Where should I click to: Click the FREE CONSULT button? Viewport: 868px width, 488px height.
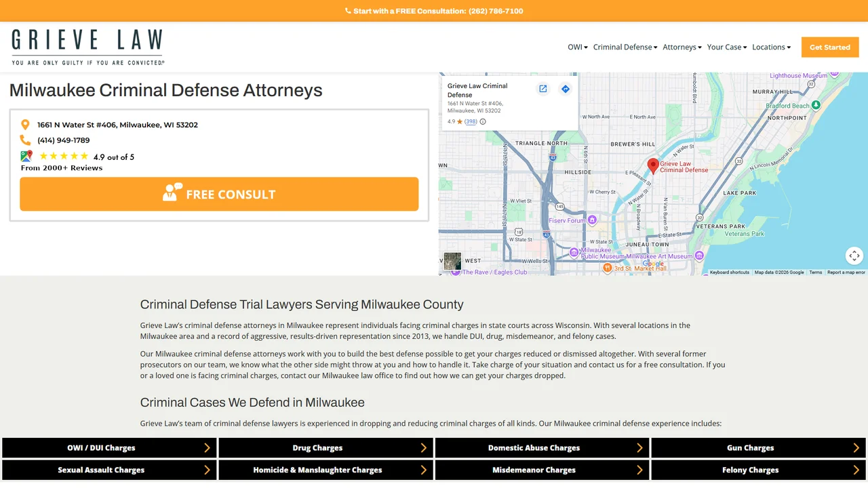pos(219,195)
